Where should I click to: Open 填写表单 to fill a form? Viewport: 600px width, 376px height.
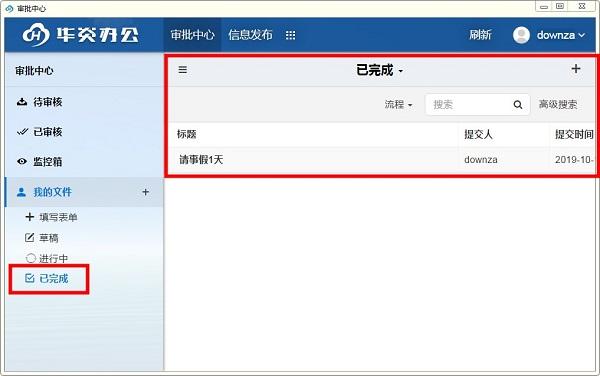click(58, 217)
